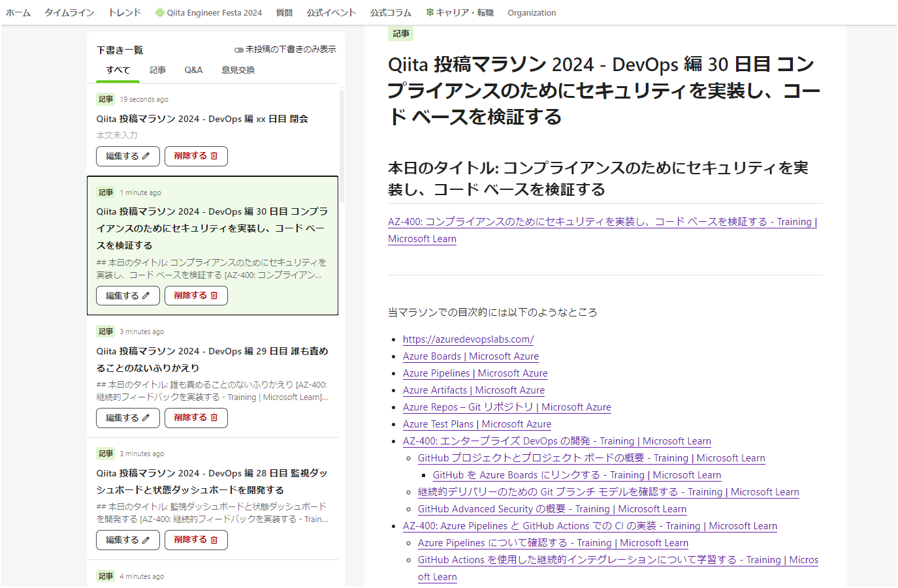Switch to the 記事 drafts tab
This screenshot has height=588, width=898.
click(157, 70)
